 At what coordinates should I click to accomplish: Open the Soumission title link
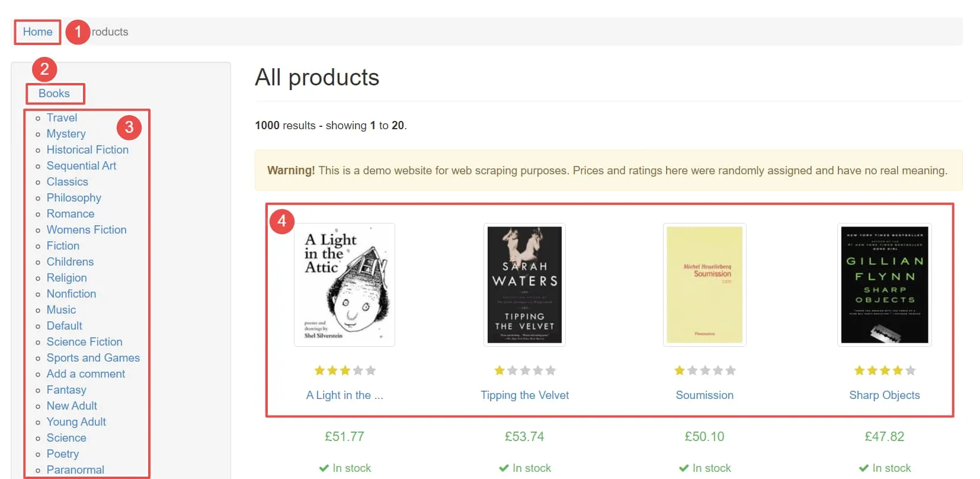[x=704, y=395]
